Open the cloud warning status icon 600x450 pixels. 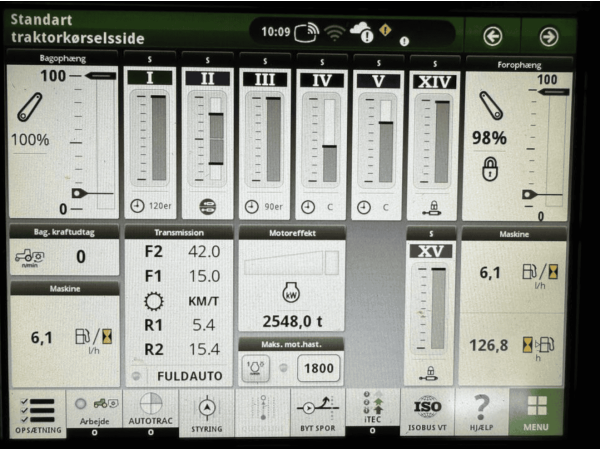pyautogui.click(x=362, y=32)
